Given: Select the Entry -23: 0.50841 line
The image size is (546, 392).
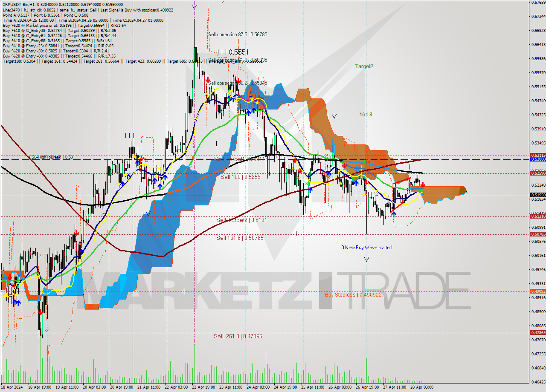Looking at the screenshot, I should pyautogui.click(x=58, y=46).
